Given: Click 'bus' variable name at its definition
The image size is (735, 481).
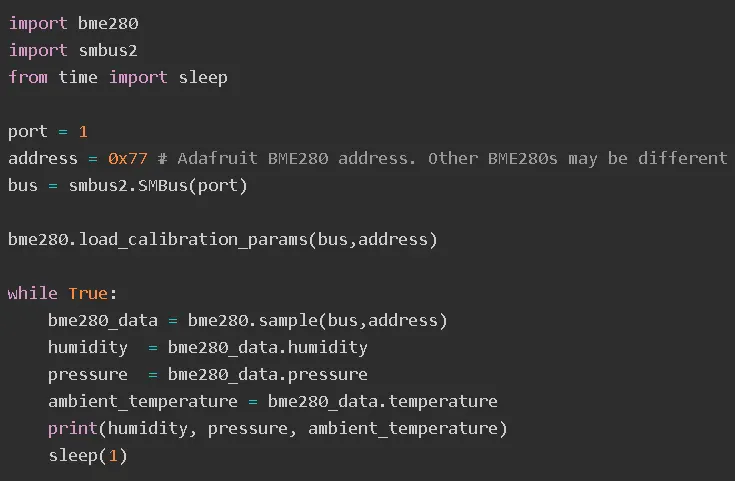Looking at the screenshot, I should pyautogui.click(x=22, y=186).
